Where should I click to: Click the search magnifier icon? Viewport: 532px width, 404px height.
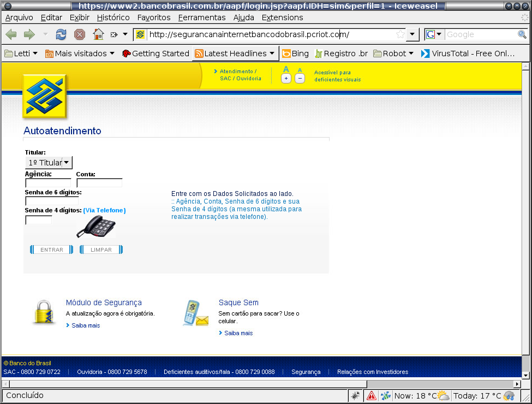(x=522, y=34)
